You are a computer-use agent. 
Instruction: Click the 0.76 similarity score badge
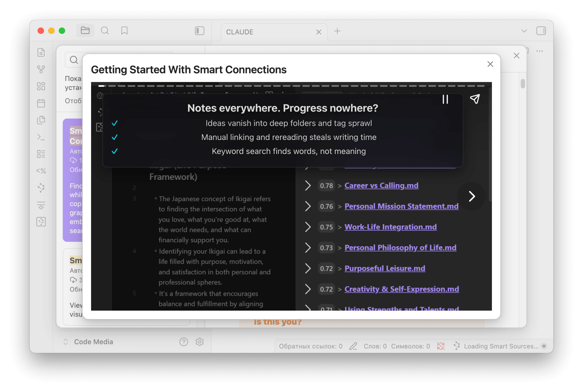pyautogui.click(x=326, y=207)
